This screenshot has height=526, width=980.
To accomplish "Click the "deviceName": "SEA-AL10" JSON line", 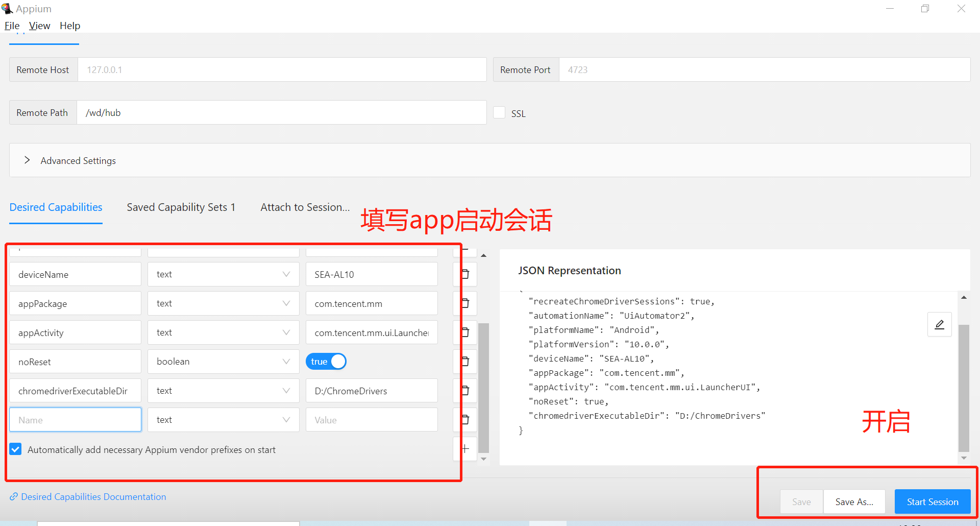I will [x=591, y=358].
